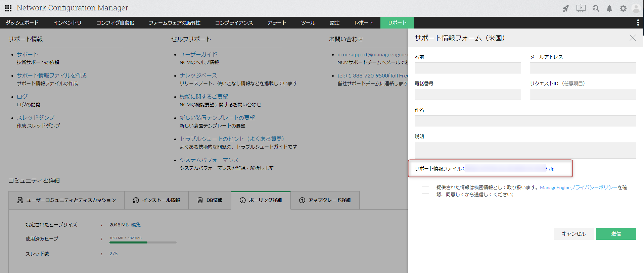Open the settings gear icon
Image resolution: width=644 pixels, height=273 pixels.
(x=623, y=8)
